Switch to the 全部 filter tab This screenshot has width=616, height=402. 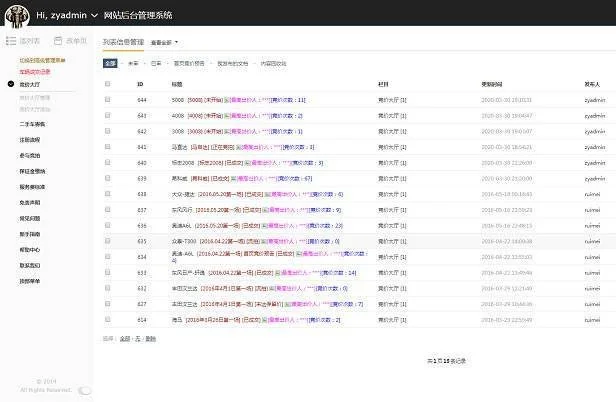coord(110,63)
